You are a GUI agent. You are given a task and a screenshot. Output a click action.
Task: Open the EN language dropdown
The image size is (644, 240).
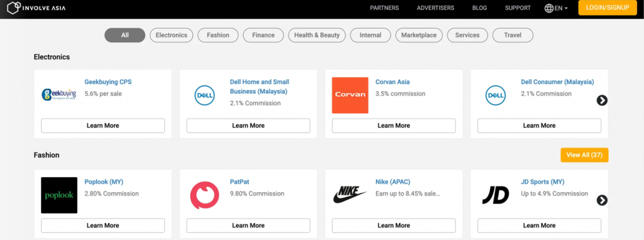[x=556, y=8]
